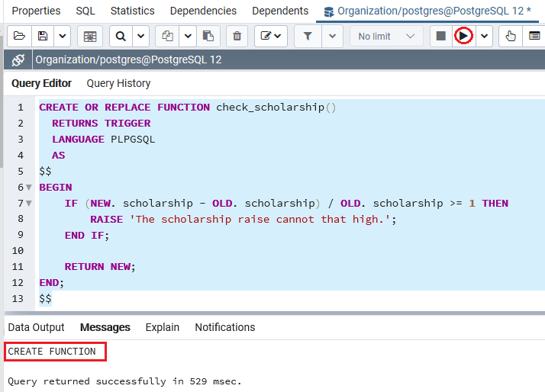The height and width of the screenshot is (392, 545).
Task: Open the Data Output tab
Action: (x=36, y=327)
